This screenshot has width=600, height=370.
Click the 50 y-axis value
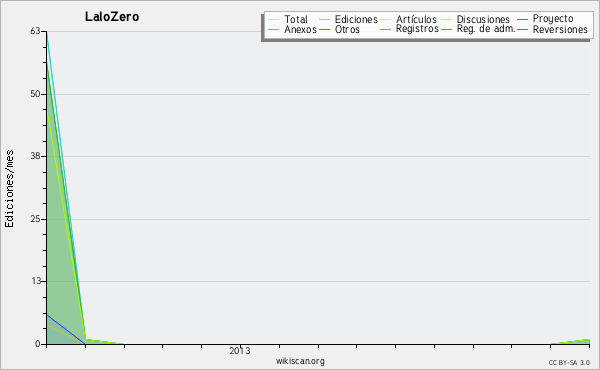(35, 94)
